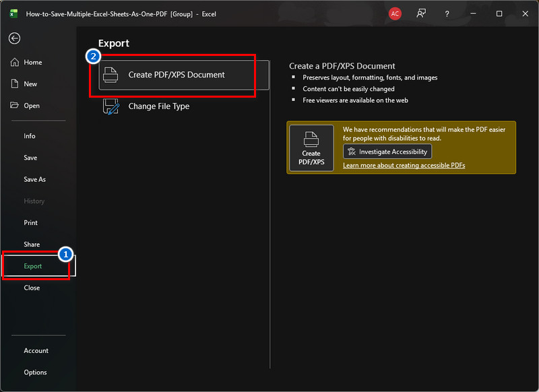Viewport: 539px width, 392px height.
Task: Select Save in the sidebar
Action: 30,158
